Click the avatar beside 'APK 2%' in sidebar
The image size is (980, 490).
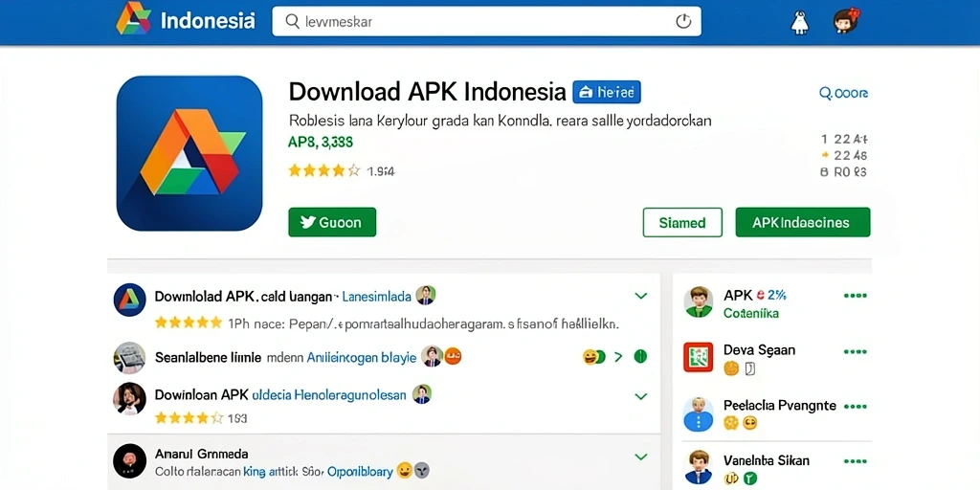click(x=699, y=301)
